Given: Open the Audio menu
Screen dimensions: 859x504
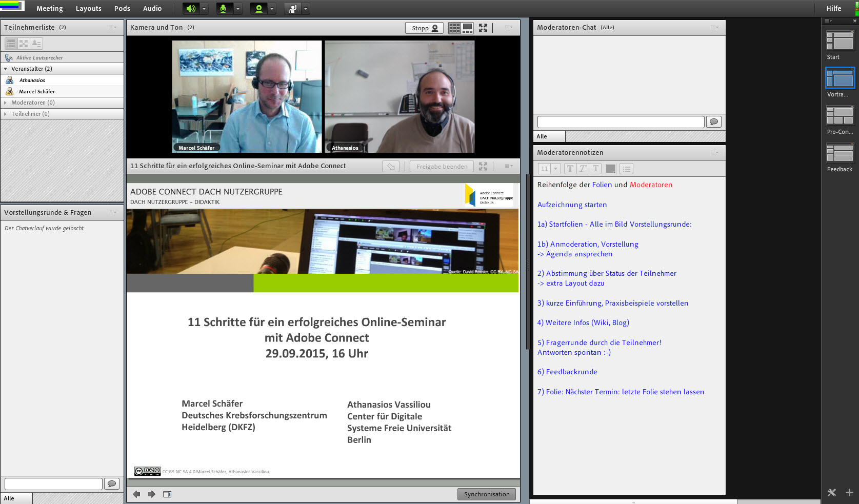Looking at the screenshot, I should [152, 8].
